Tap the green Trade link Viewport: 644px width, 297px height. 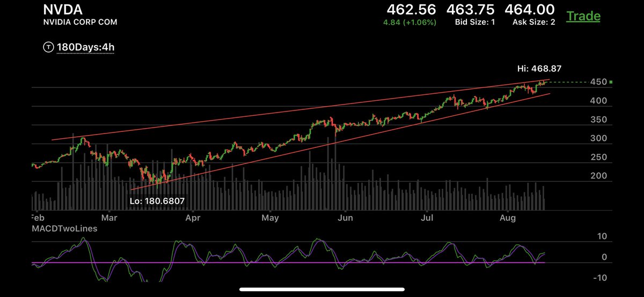point(583,16)
